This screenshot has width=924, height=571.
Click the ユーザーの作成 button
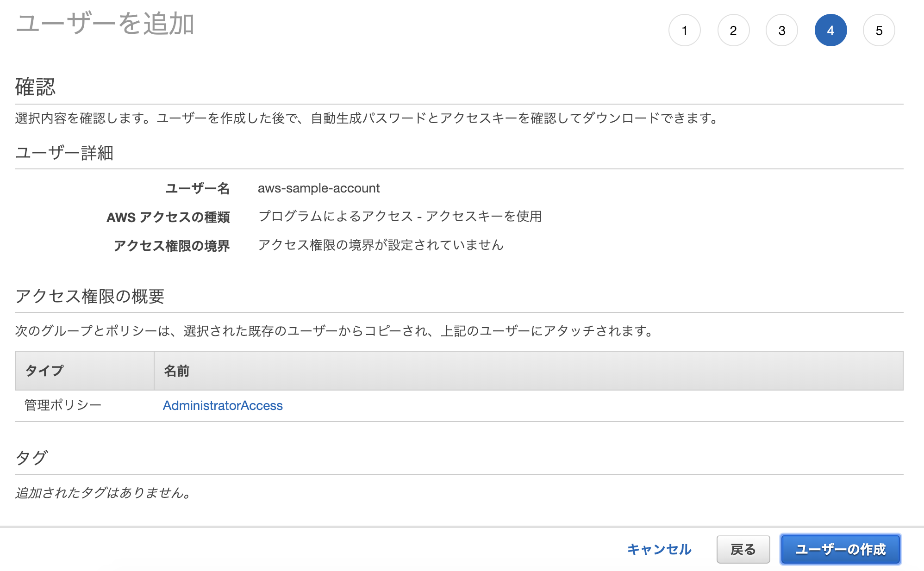840,549
